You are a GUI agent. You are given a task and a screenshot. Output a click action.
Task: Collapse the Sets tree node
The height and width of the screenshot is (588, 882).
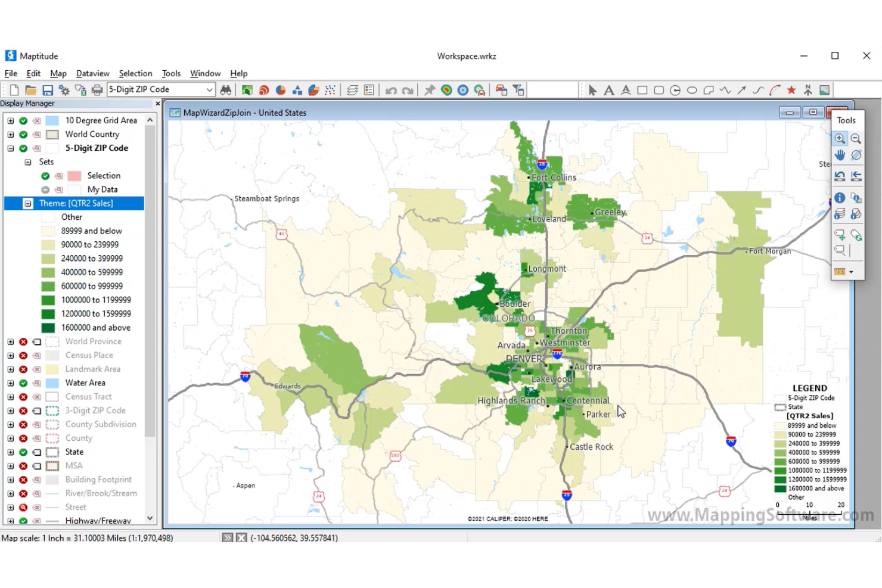coord(28,162)
